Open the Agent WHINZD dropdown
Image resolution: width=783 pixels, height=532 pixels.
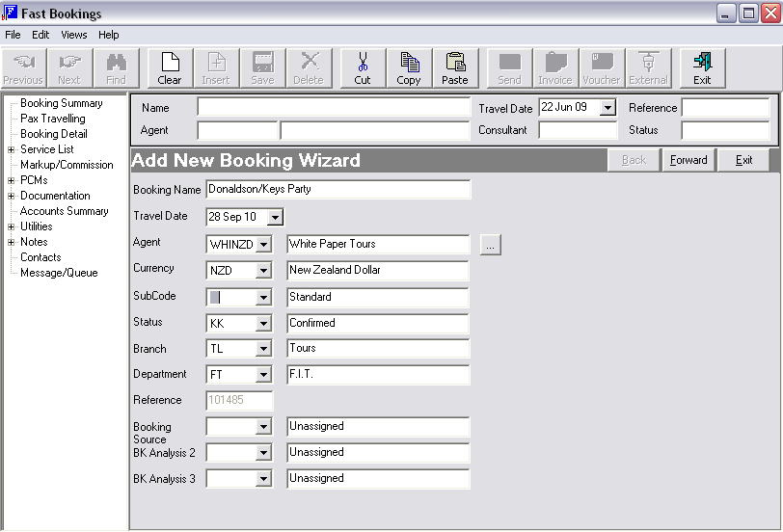[263, 245]
